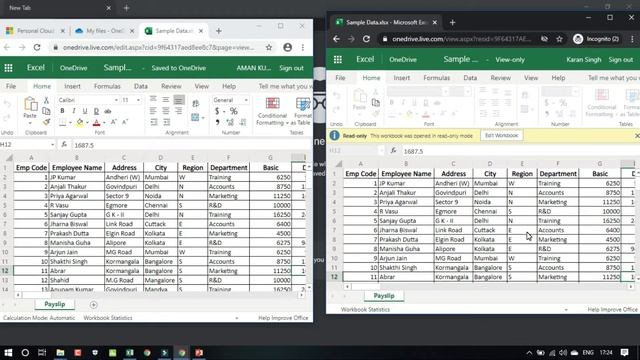Open the fill color dropdown arrow
This screenshot has width=640, height=360.
[x=87, y=122]
